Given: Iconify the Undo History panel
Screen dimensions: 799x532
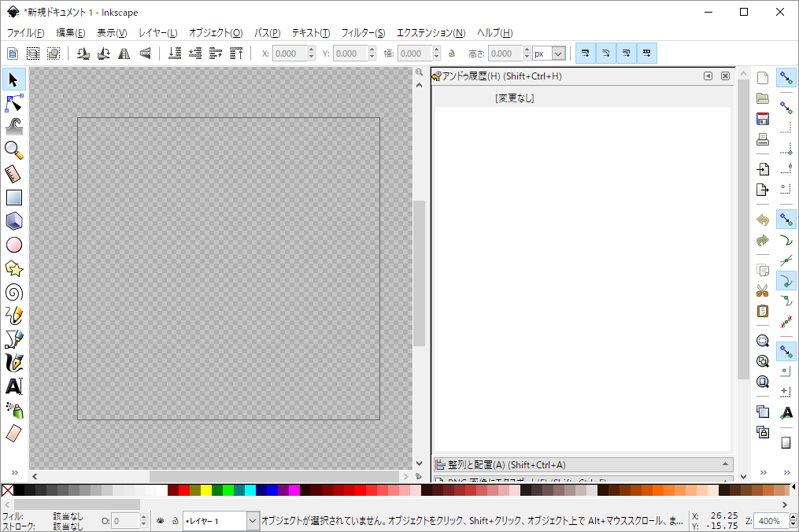Looking at the screenshot, I should point(708,76).
